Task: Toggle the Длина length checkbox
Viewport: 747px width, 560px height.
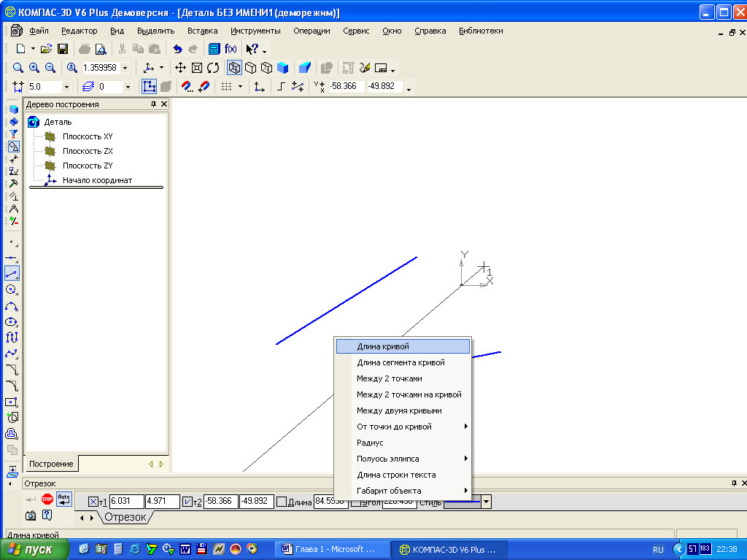Action: (x=282, y=502)
